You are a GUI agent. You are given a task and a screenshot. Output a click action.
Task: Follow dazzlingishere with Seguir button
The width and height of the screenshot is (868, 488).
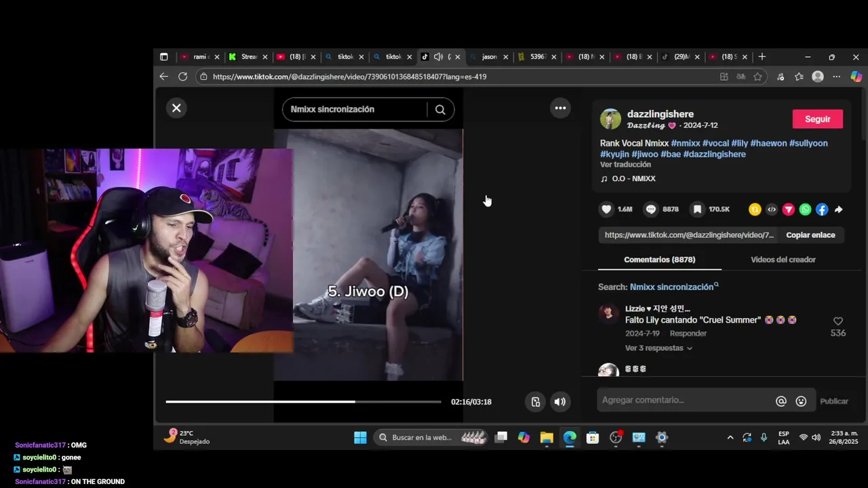(817, 119)
